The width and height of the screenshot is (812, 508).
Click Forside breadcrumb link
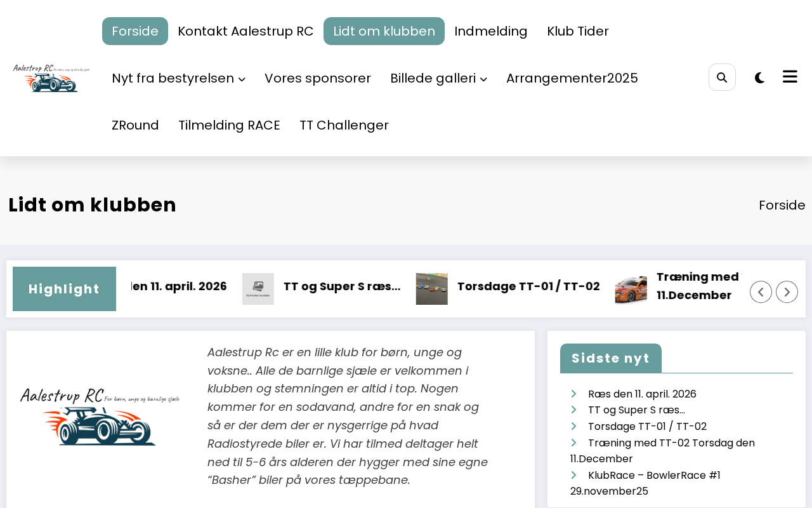click(782, 205)
